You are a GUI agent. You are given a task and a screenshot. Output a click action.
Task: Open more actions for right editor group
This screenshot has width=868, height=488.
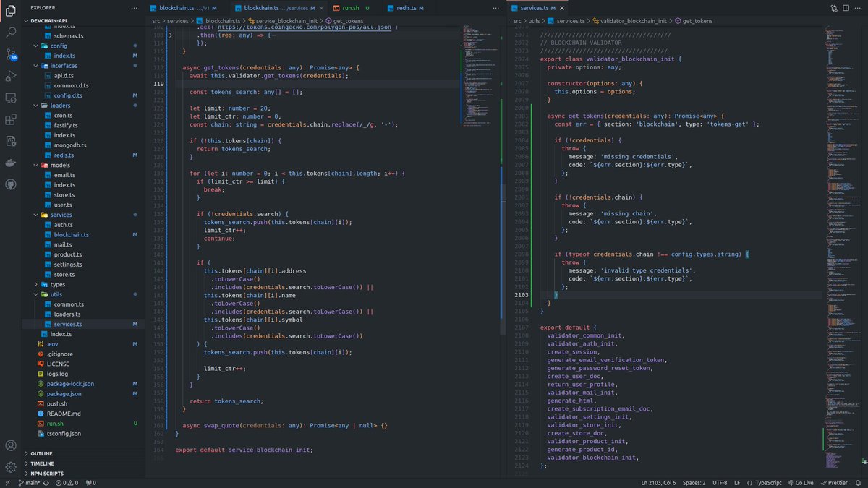(x=859, y=7)
